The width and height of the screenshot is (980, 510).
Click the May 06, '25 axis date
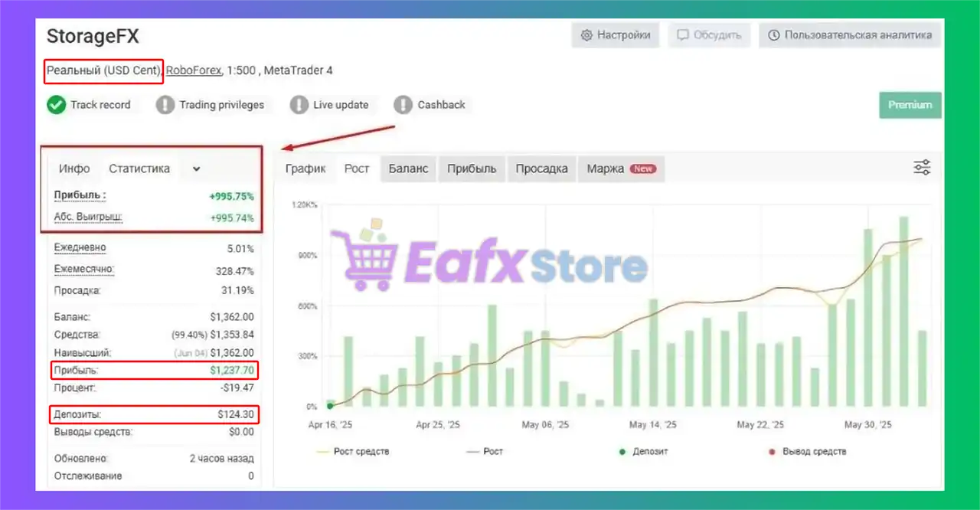point(544,425)
